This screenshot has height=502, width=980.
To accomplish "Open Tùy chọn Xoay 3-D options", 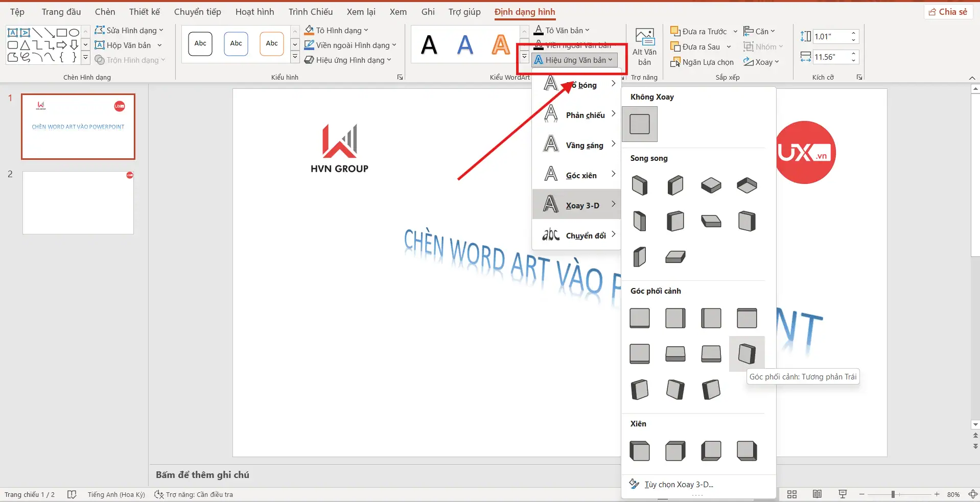I will [x=678, y=484].
